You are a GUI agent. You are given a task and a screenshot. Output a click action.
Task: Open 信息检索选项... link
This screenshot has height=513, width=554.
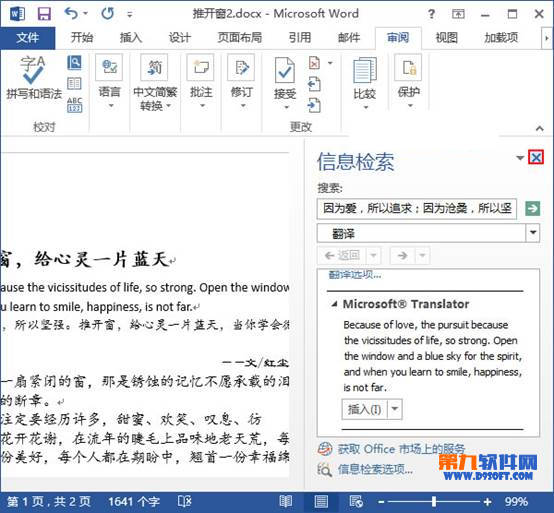[375, 470]
